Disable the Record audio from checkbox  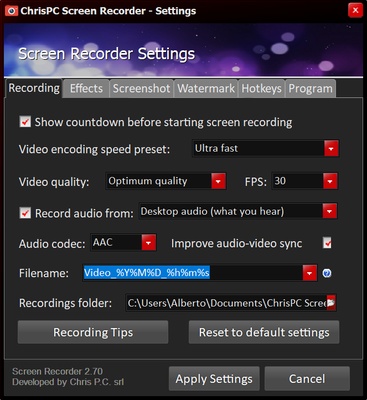[x=25, y=213]
